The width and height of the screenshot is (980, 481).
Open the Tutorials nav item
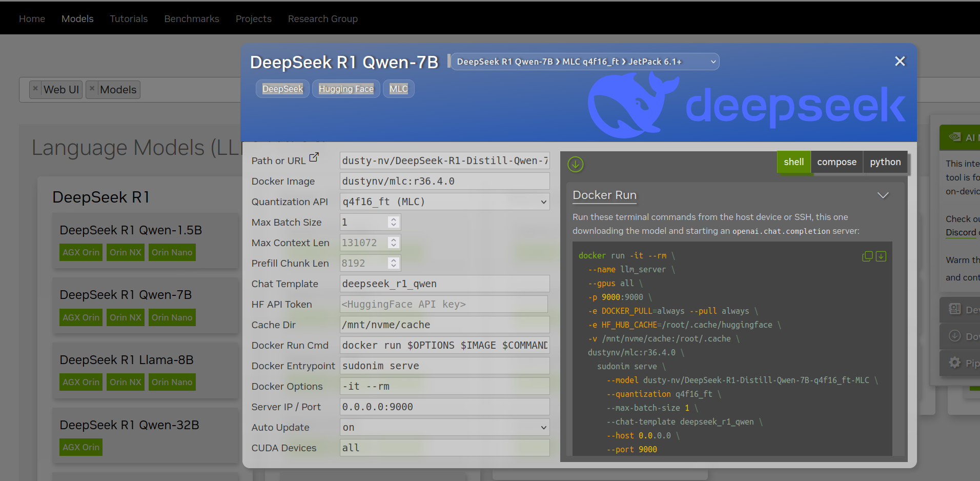pos(129,19)
